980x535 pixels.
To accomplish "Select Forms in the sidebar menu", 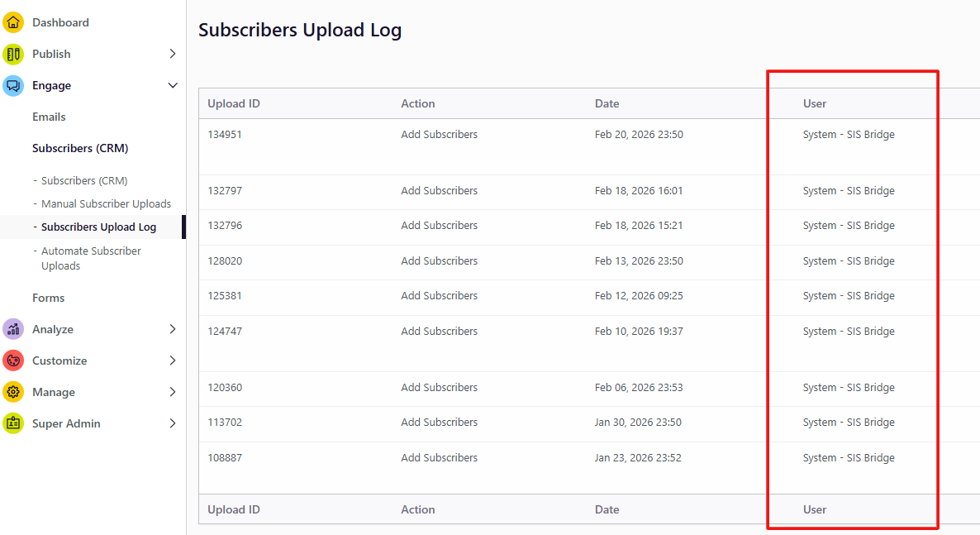I will (48, 297).
